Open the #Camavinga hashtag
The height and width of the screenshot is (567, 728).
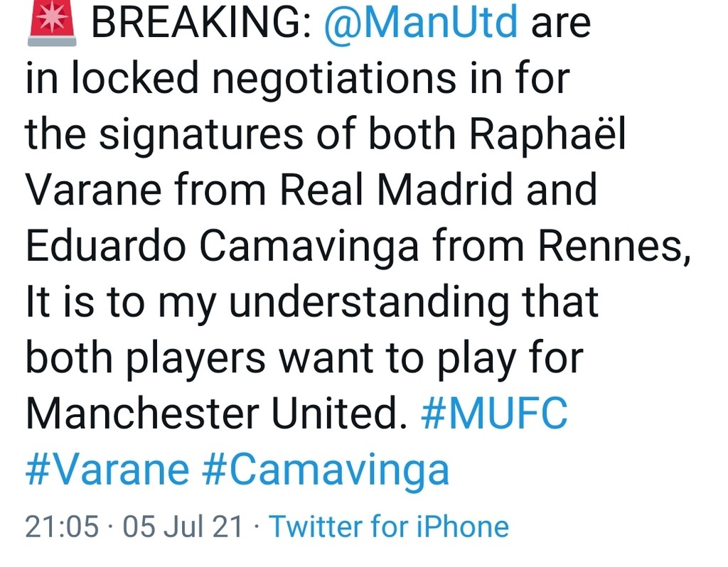coord(326,470)
